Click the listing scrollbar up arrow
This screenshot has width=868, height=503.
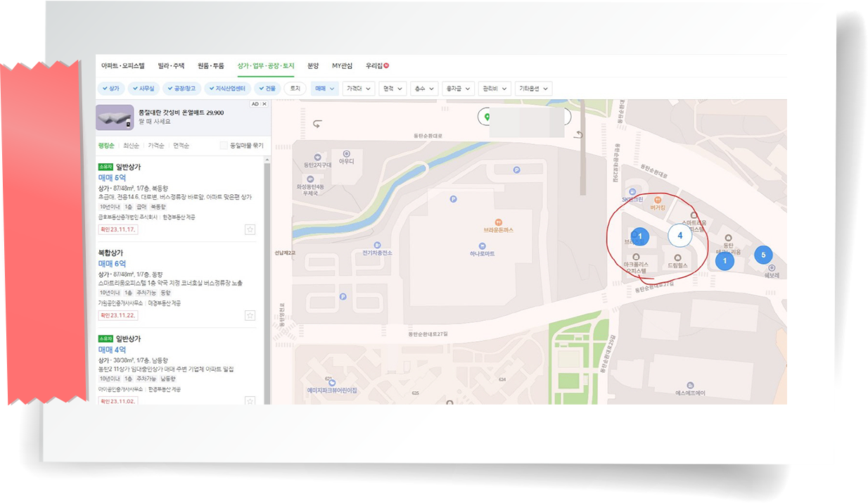coord(267,159)
